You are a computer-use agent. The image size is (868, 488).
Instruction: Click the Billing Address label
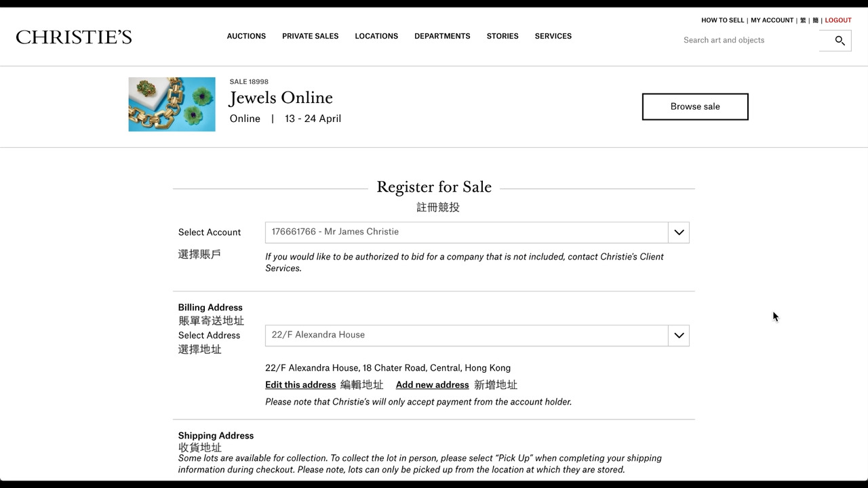(210, 307)
